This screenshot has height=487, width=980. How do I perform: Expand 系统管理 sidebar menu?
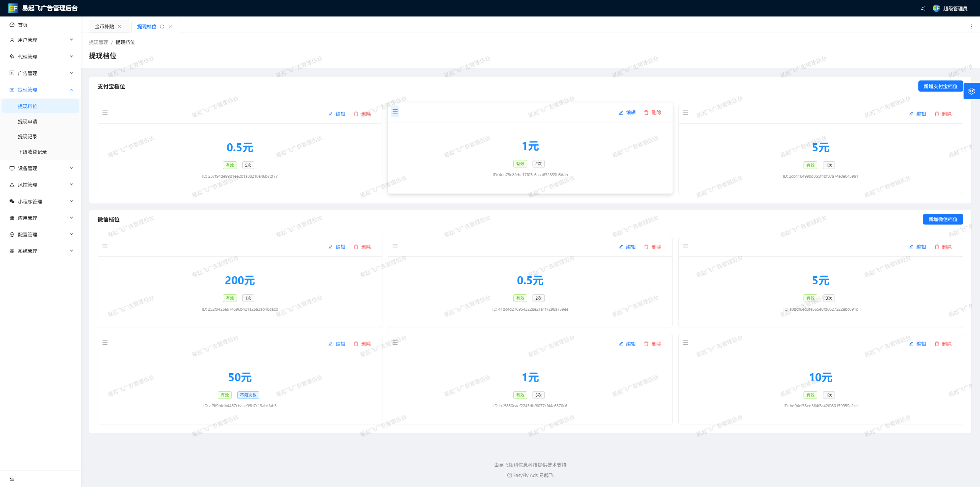[x=41, y=251]
